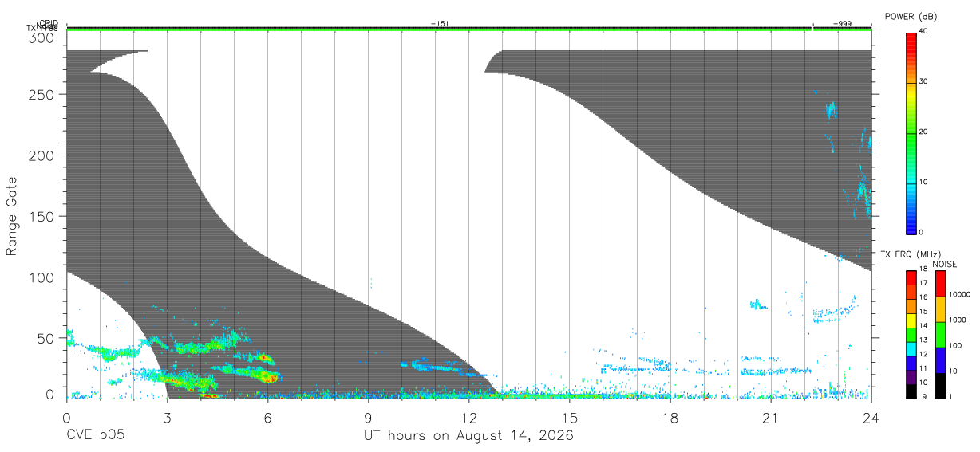Click the 12 tick on UT hours axis
Screen dimensions: 980x452
click(x=469, y=418)
